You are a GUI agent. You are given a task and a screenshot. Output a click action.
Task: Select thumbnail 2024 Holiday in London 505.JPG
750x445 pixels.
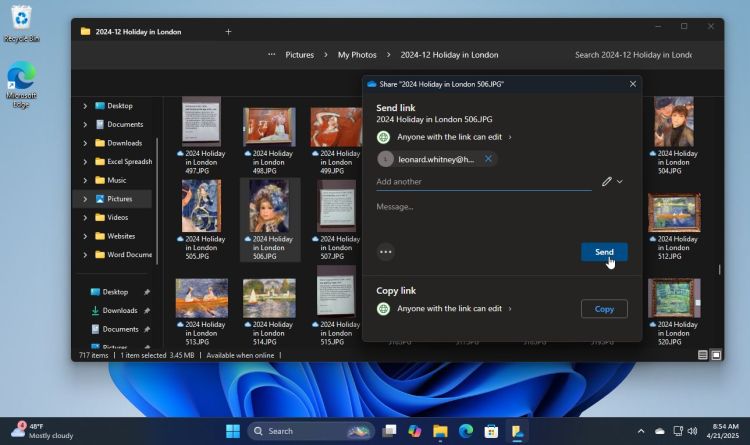pos(201,207)
